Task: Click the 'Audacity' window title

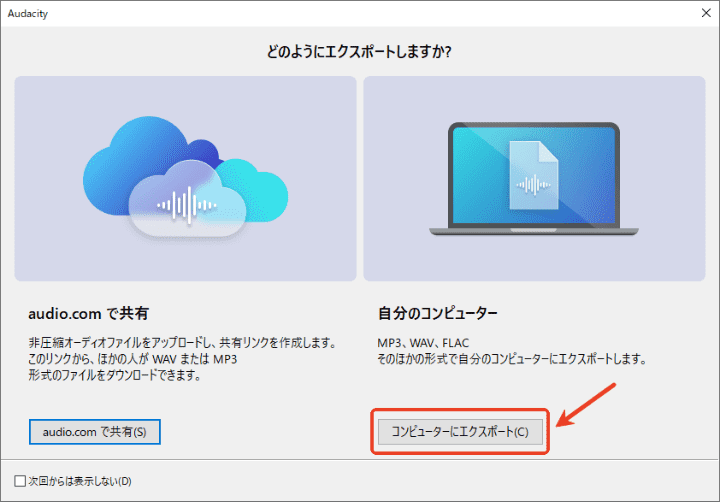Action: (28, 13)
